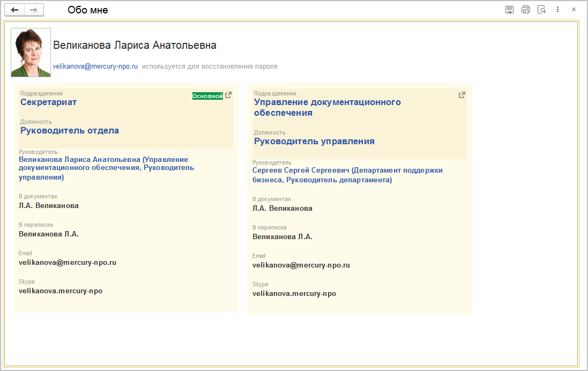Go back with the left arrow button
Image resolution: width=588 pixels, height=371 pixels.
[14, 10]
